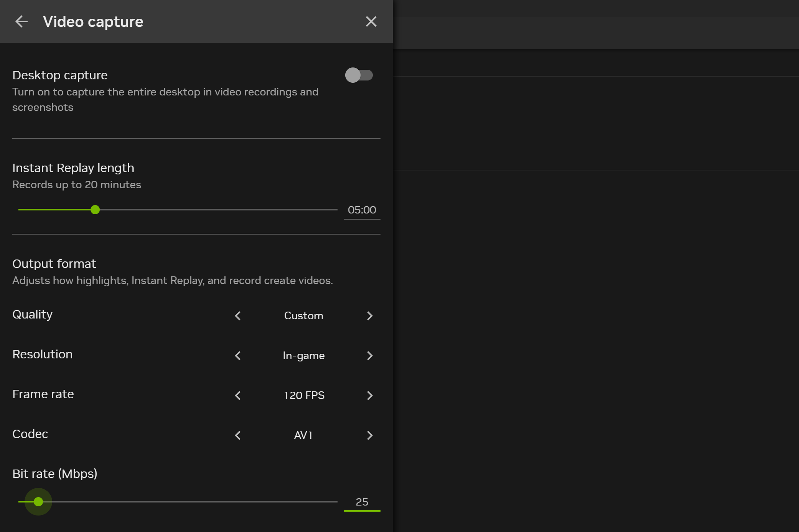
Task: Click the Custom quality label
Action: pyautogui.click(x=303, y=316)
